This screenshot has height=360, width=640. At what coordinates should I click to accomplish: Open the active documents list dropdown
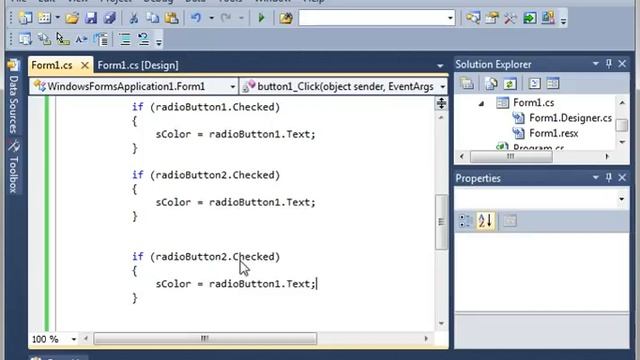(440, 66)
